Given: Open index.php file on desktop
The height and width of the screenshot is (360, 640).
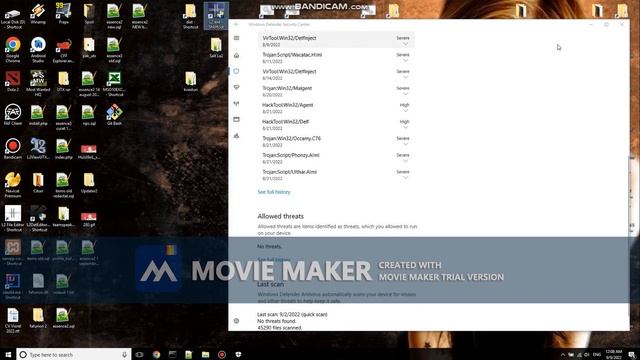Looking at the screenshot, I should (64, 149).
